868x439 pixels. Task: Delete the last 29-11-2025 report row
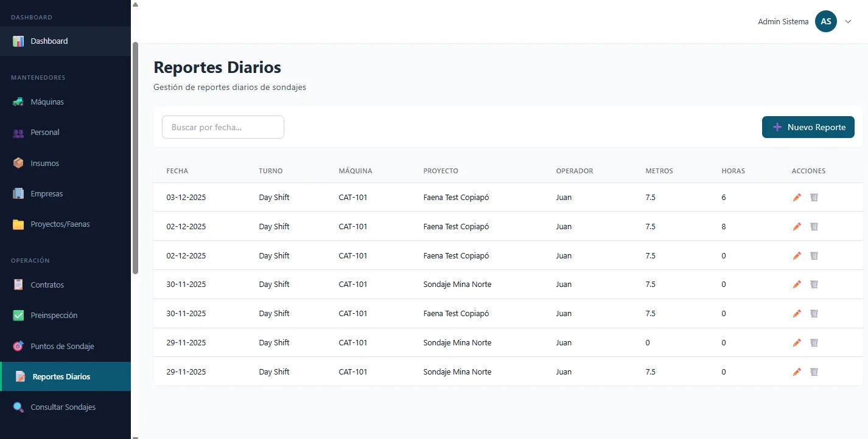coord(814,372)
